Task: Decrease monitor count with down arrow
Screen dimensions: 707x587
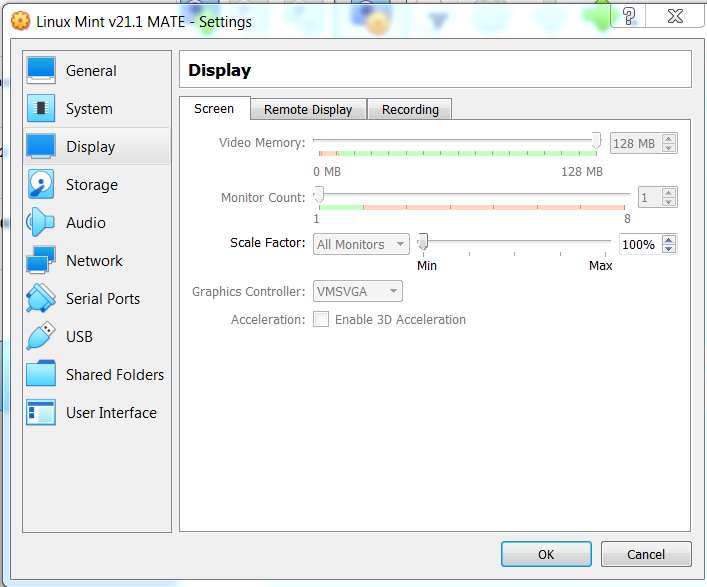Action: [669, 202]
